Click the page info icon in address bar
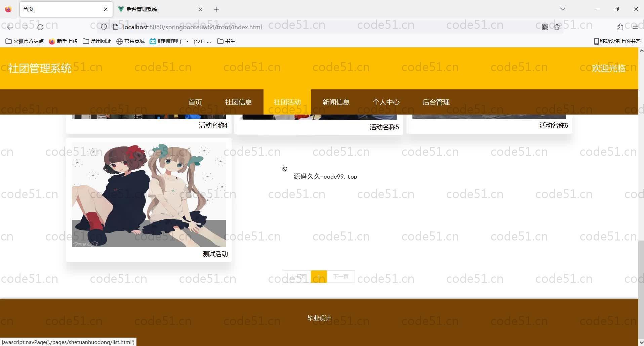Image resolution: width=644 pixels, height=346 pixels. pos(116,27)
